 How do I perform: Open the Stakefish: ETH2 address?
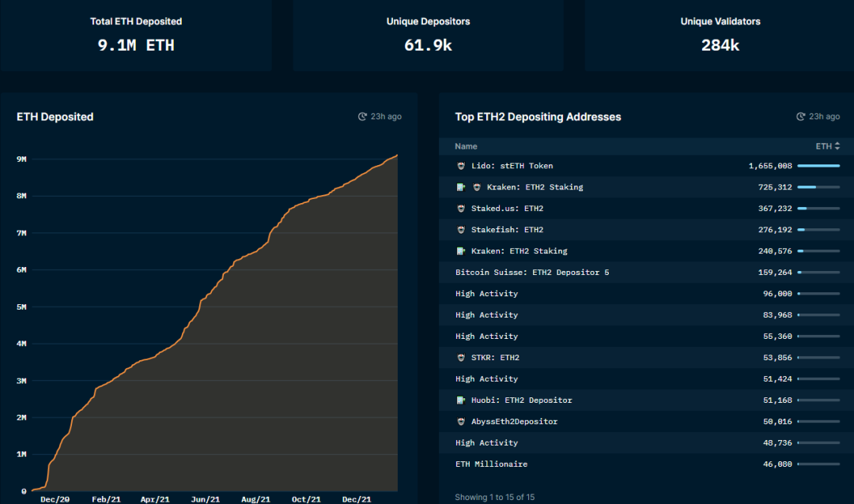coord(507,230)
